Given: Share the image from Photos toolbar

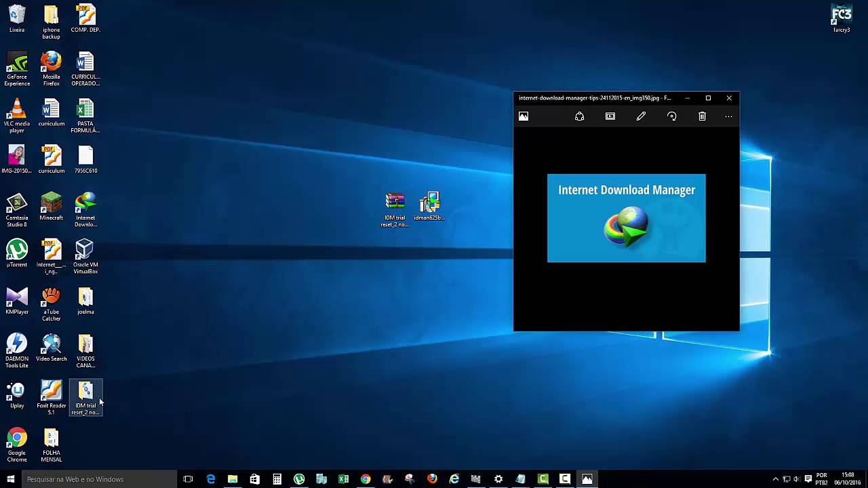Looking at the screenshot, I should click(579, 117).
